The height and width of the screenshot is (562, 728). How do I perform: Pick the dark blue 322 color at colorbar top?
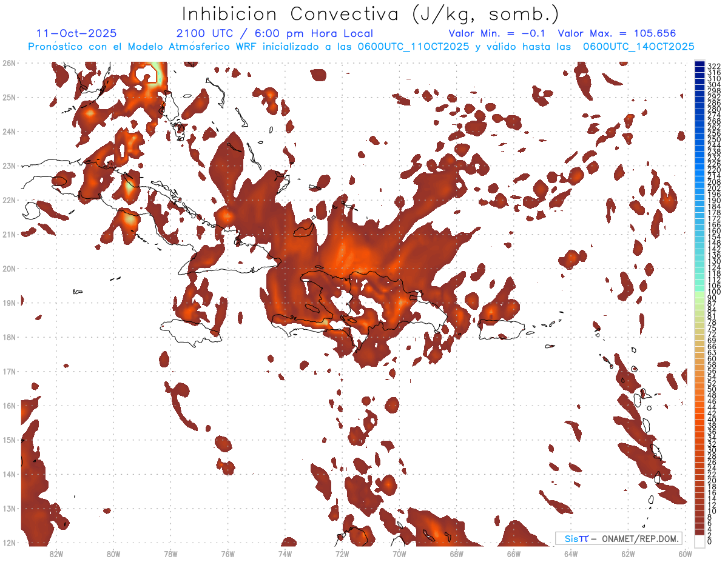pos(700,65)
